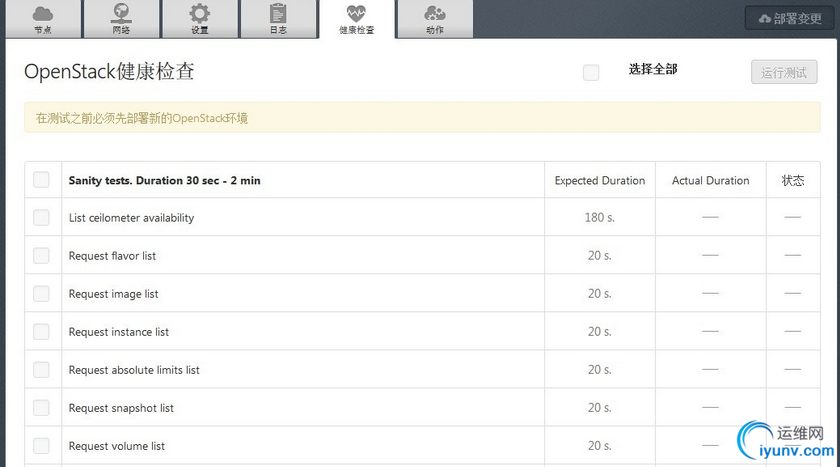Click the Request snapshot list test name
Screen dimensions: 840x467
(x=121, y=408)
